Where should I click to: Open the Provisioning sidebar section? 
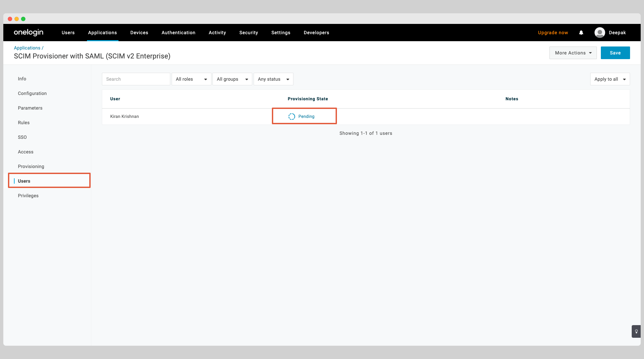(31, 166)
